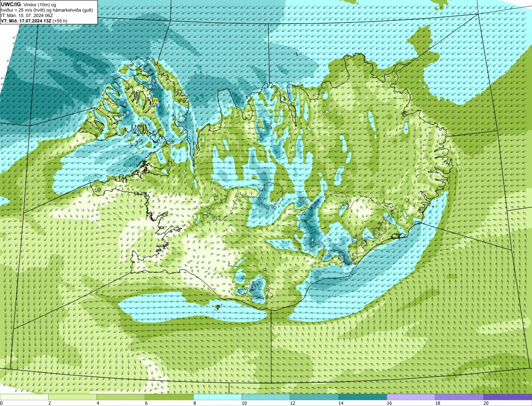Click the legend value '20'
Image resolution: width=532 pixels, height=406 pixels.
(486, 403)
